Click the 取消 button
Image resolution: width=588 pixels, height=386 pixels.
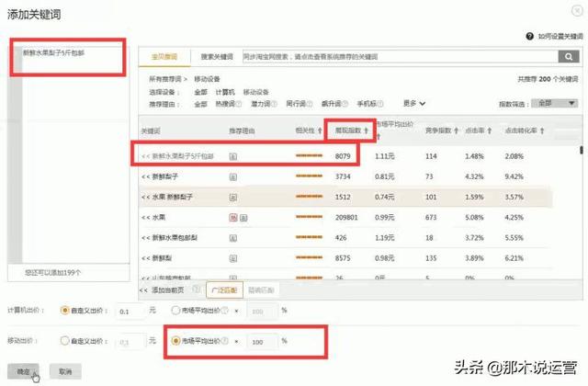point(65,371)
